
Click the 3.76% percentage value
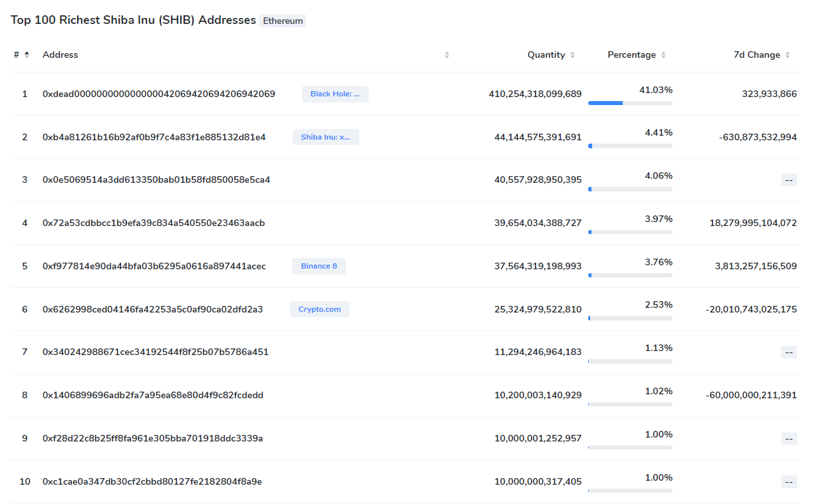coord(659,262)
